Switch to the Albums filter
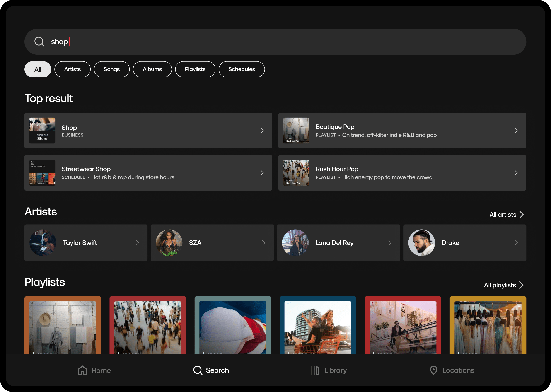This screenshot has width=551, height=392. (x=152, y=70)
